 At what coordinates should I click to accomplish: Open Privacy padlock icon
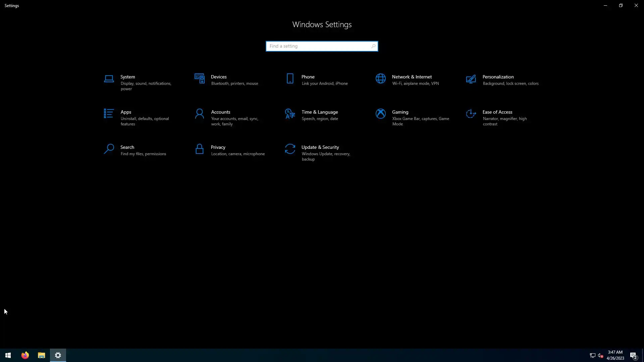199,149
